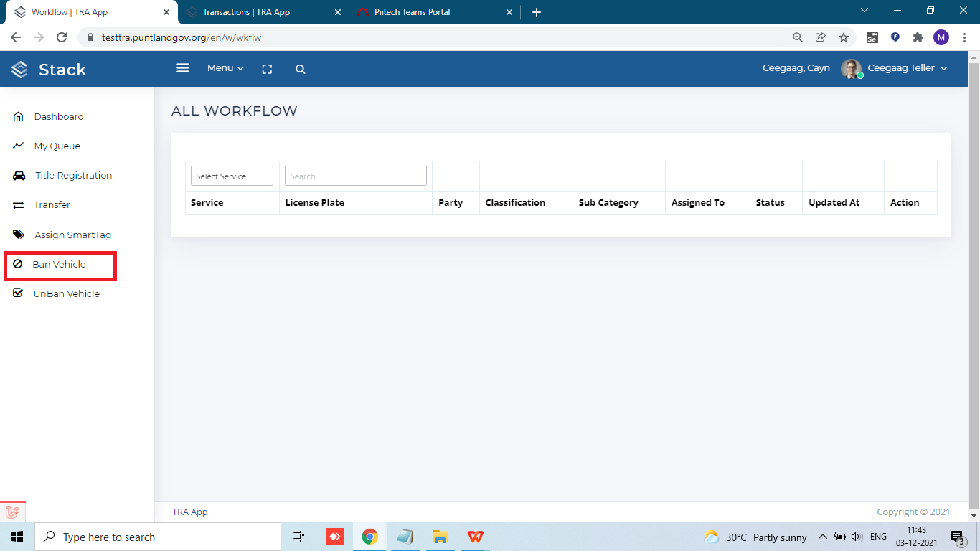Open UnBan Vehicle page

click(66, 293)
